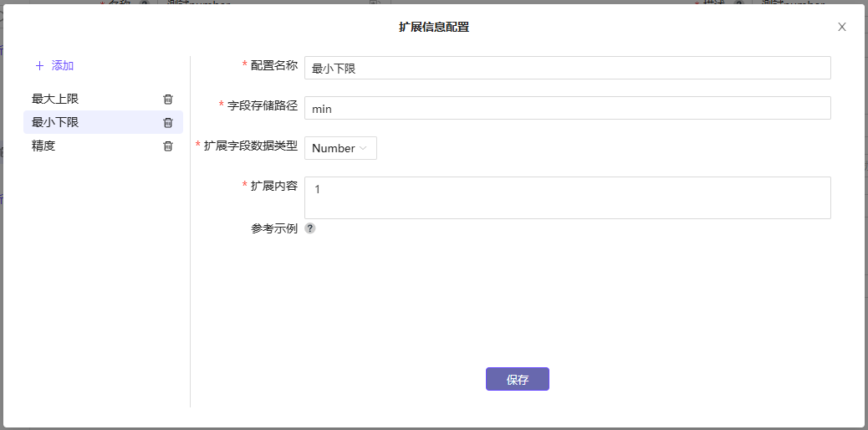Click into the 扩展内容 text area
Screen dimensions: 868x430
click(x=568, y=197)
